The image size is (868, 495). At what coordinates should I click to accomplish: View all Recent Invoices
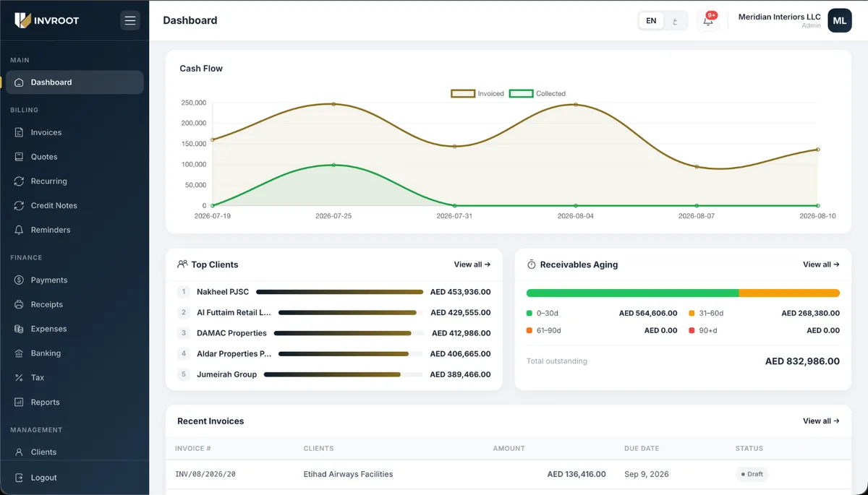(821, 421)
